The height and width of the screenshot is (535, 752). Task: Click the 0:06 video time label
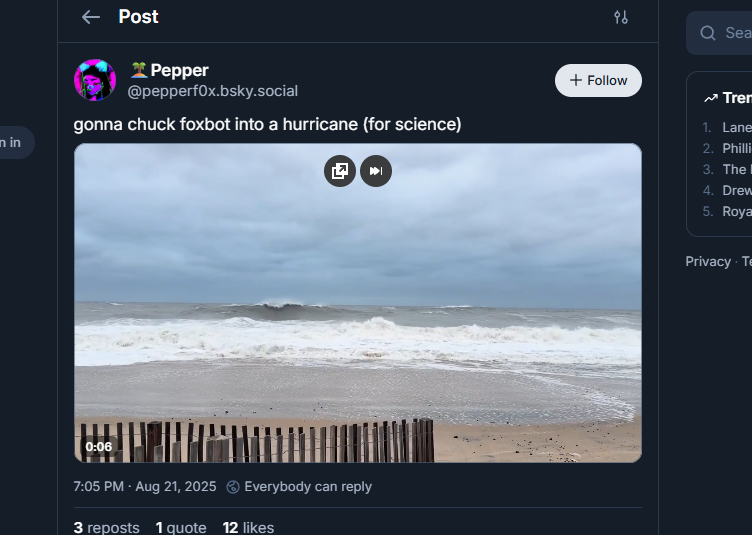[99, 447]
